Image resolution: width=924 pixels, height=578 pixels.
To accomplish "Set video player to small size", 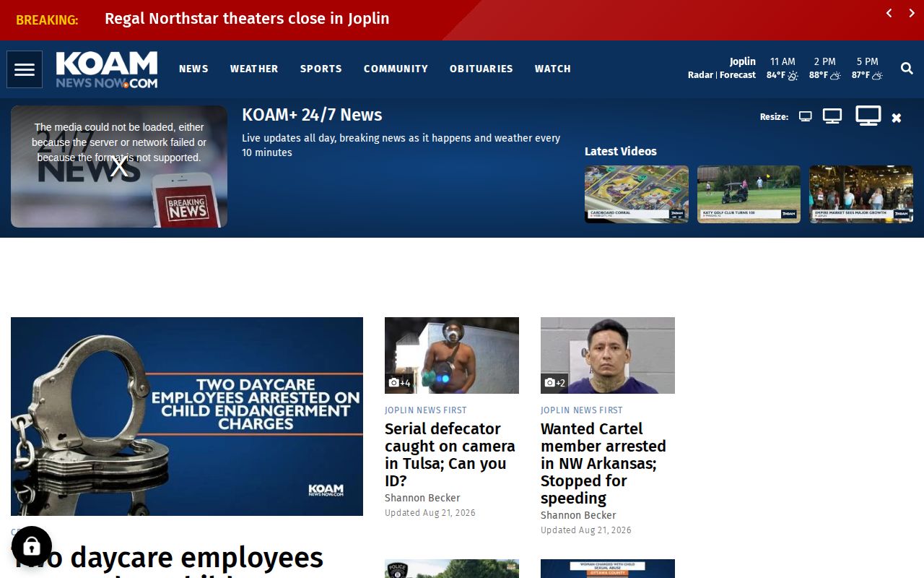I will pos(806,117).
